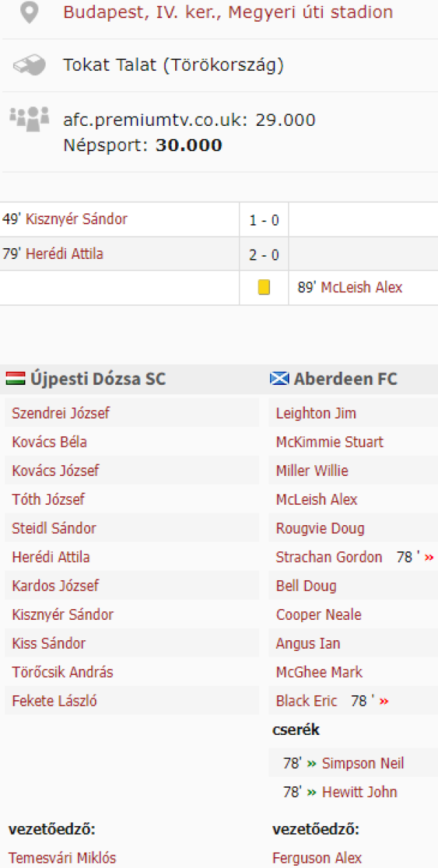438x868 pixels.
Task: Open coach Temesvári Miklós's profile
Action: (62, 859)
